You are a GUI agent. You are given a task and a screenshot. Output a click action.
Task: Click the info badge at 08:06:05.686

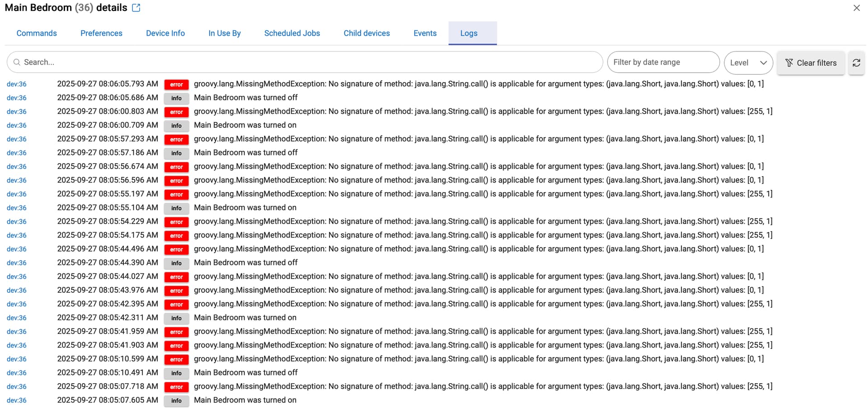point(176,98)
